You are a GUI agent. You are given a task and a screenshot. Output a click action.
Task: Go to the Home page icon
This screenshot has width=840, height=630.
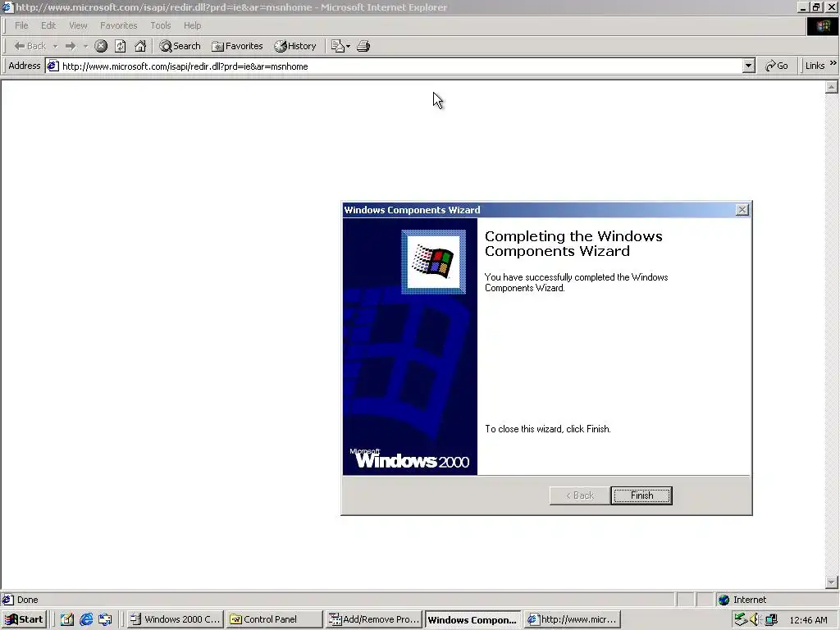[x=140, y=46]
